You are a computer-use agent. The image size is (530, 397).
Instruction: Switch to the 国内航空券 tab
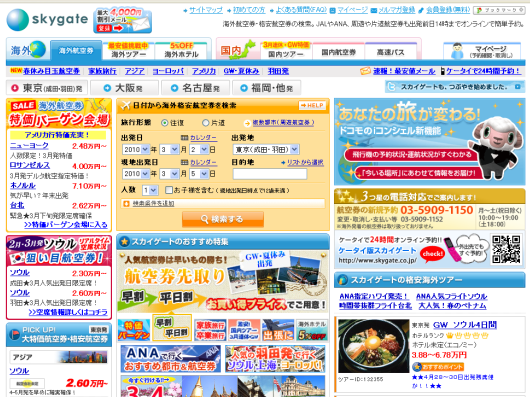click(338, 52)
